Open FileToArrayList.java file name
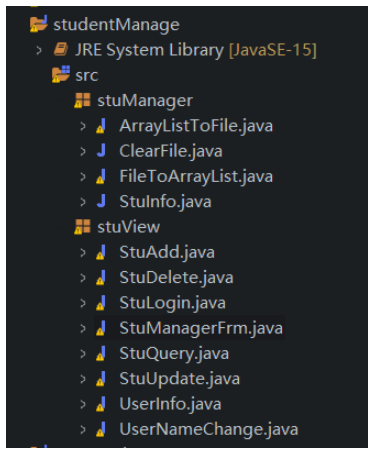This screenshot has height=452, width=368. pos(196,177)
